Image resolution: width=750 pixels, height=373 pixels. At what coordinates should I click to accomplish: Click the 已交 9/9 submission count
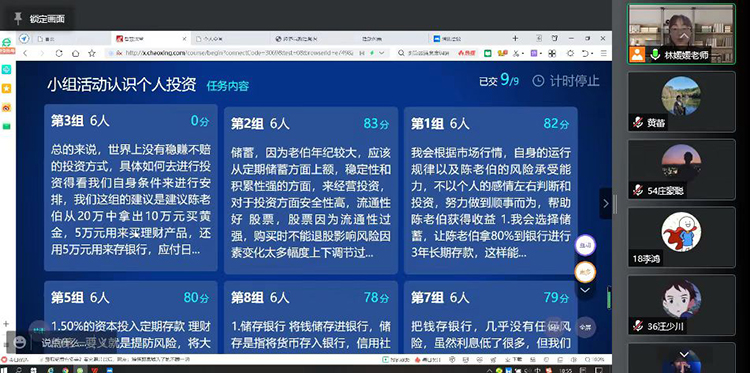point(499,81)
